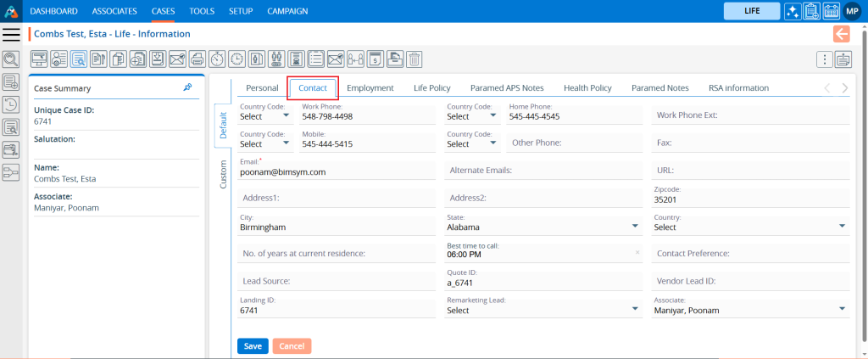Open Work Phone Country Code dropdown
This screenshot has width=868, height=359.
(265, 117)
